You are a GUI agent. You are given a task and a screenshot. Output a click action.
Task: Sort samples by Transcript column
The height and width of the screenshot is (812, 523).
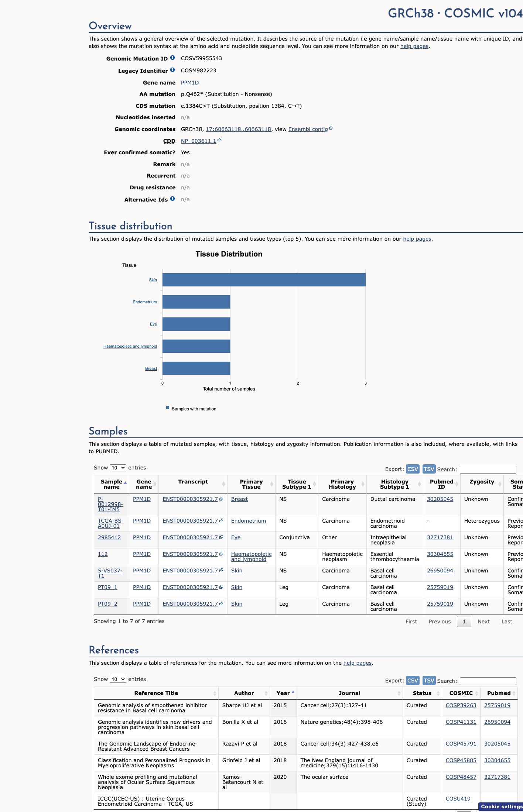(193, 484)
